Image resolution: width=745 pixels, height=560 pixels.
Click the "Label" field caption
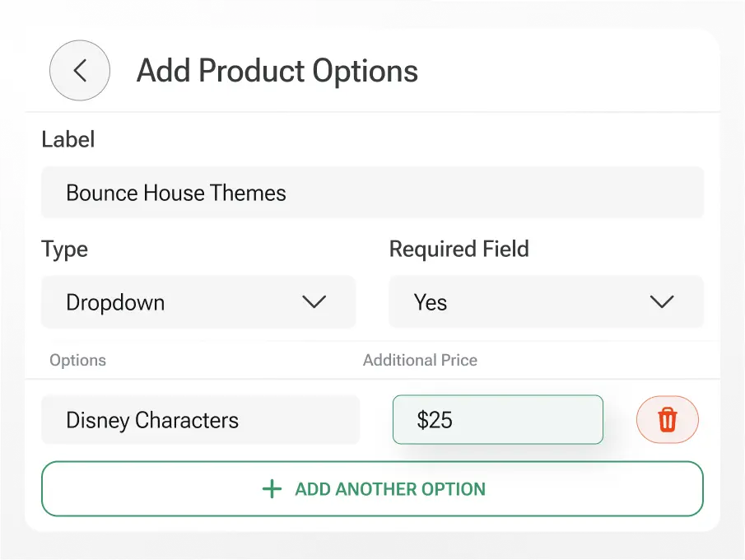tap(68, 139)
